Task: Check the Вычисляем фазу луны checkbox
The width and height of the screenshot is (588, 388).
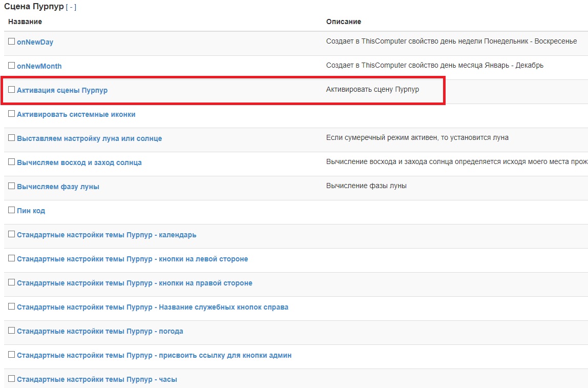Action: click(12, 186)
